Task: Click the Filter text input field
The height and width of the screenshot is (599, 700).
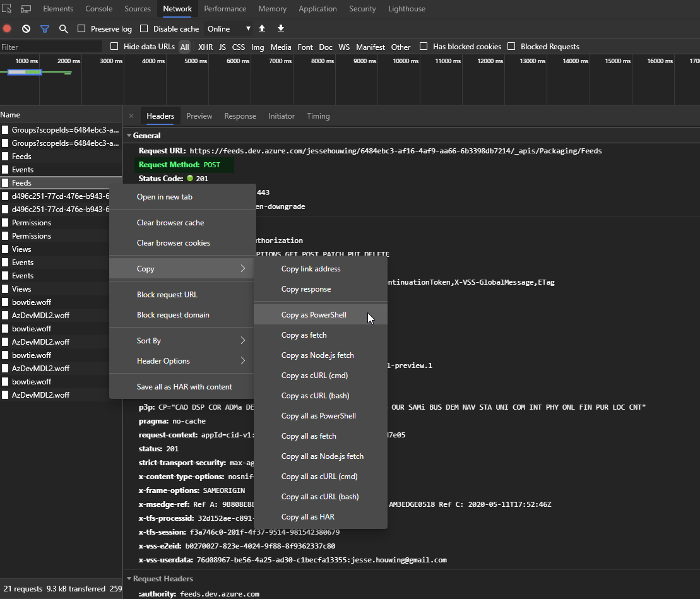Action: (50, 47)
